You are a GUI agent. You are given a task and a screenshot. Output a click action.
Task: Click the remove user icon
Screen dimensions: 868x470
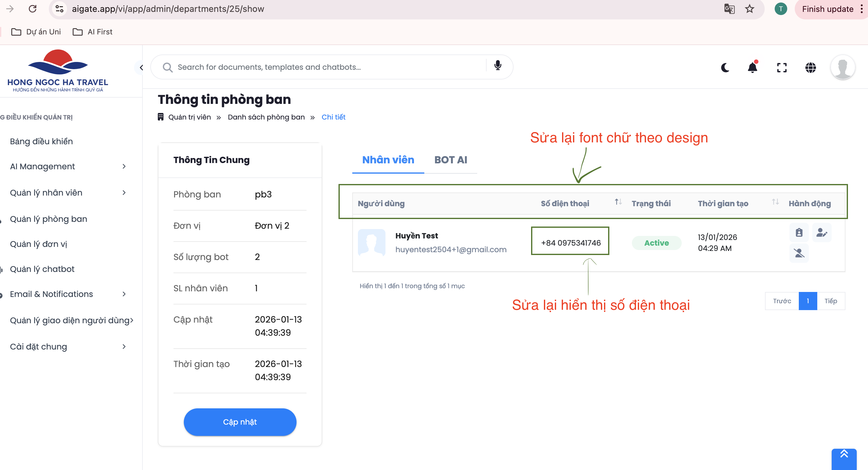[x=799, y=253]
